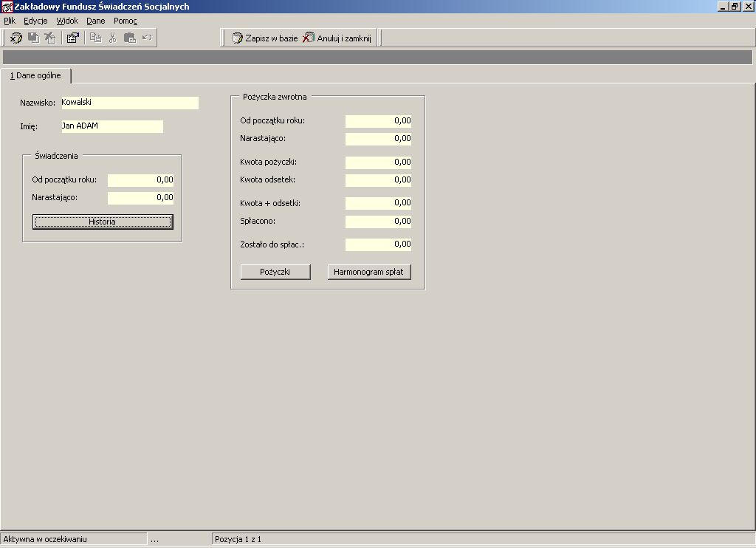The width and height of the screenshot is (756, 548).
Task: Click the Spłacono value field
Action: [x=378, y=222]
